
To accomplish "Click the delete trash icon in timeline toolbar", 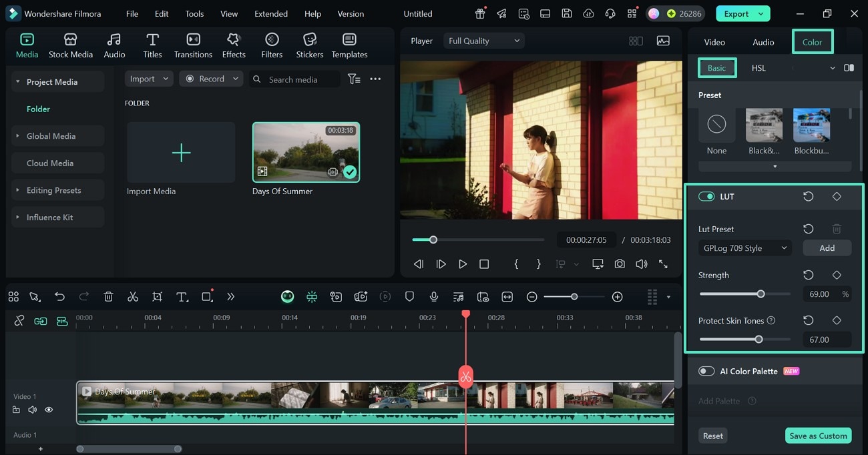I will [x=108, y=297].
